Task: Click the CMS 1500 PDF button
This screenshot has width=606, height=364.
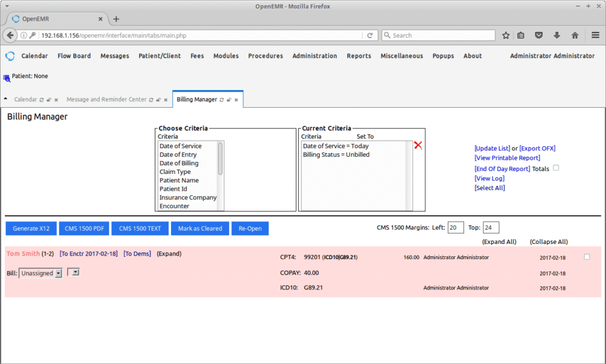Action: pyautogui.click(x=84, y=228)
